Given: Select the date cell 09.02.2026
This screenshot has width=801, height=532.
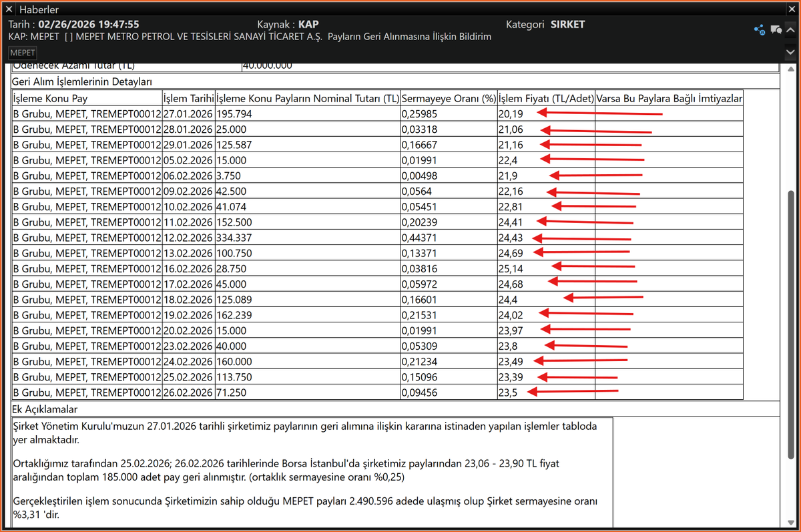Looking at the screenshot, I should [x=189, y=192].
